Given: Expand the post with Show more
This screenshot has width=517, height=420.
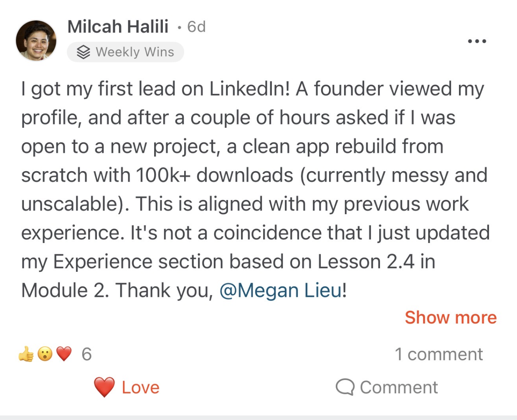Looking at the screenshot, I should pyautogui.click(x=450, y=318).
